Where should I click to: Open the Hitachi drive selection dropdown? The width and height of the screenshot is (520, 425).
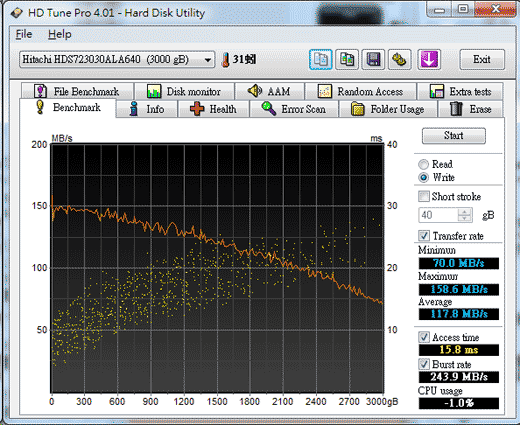(117, 60)
